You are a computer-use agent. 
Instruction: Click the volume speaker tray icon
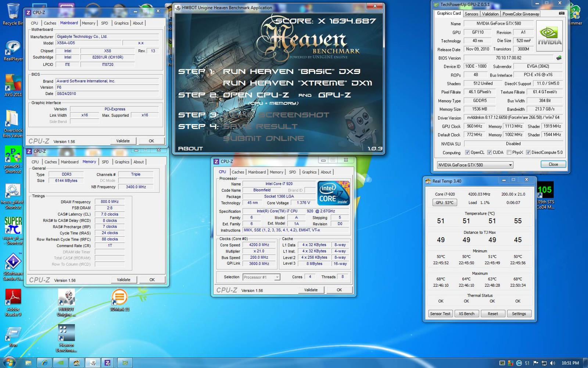tap(552, 363)
